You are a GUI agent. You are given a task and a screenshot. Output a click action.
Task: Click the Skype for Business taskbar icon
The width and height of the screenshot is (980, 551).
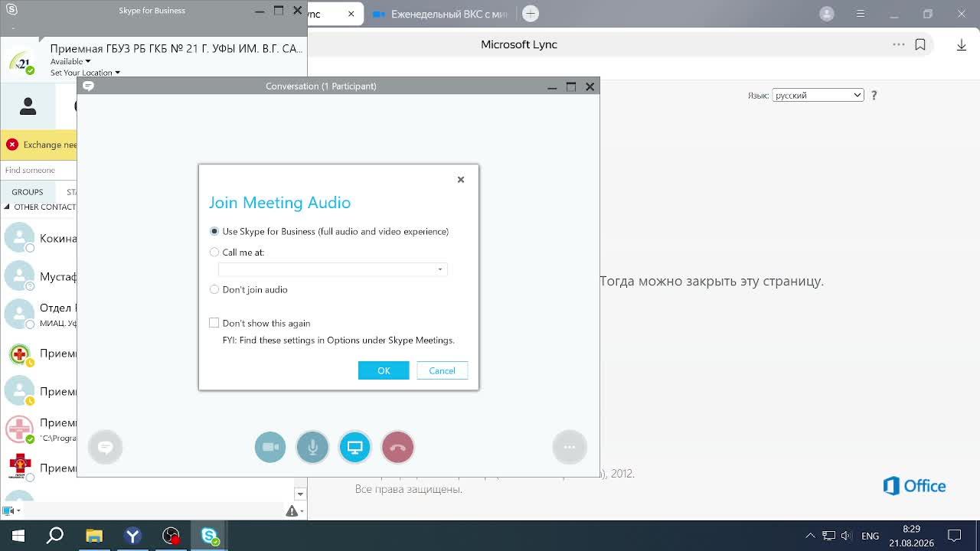[x=210, y=536]
